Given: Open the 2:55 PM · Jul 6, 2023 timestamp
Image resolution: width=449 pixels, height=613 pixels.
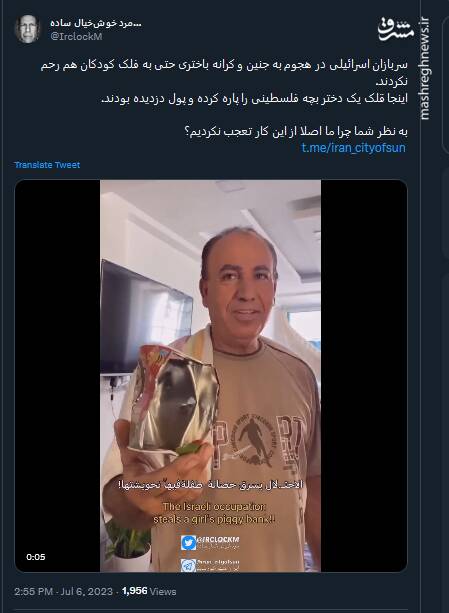Looking at the screenshot, I should 63,591.
